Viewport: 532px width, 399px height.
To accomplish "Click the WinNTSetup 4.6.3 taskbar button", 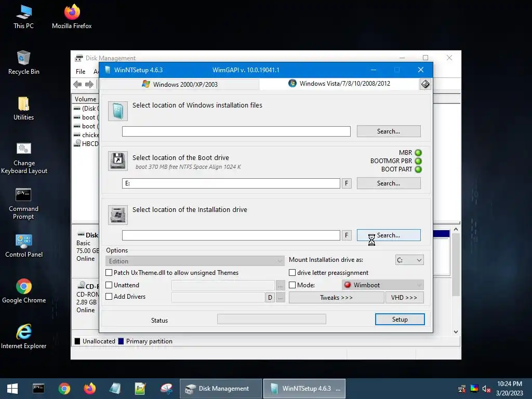I will 304,389.
